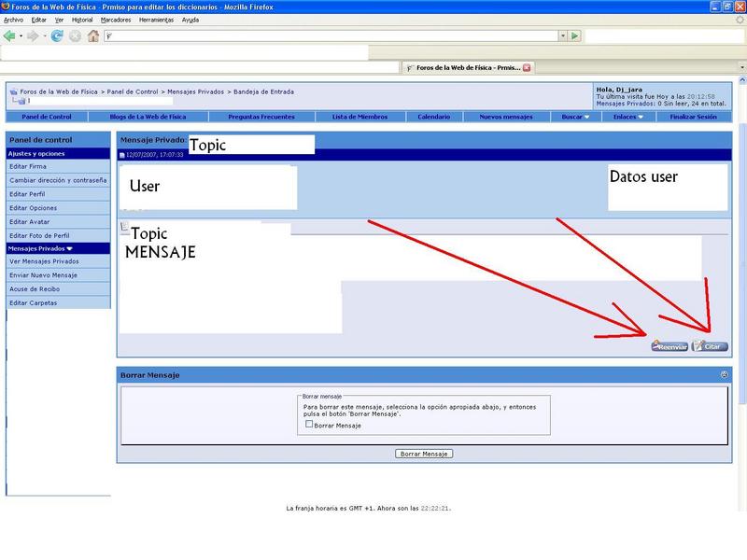Close the Foros de la Web de Física tab
The image size is (747, 560).
[x=527, y=67]
